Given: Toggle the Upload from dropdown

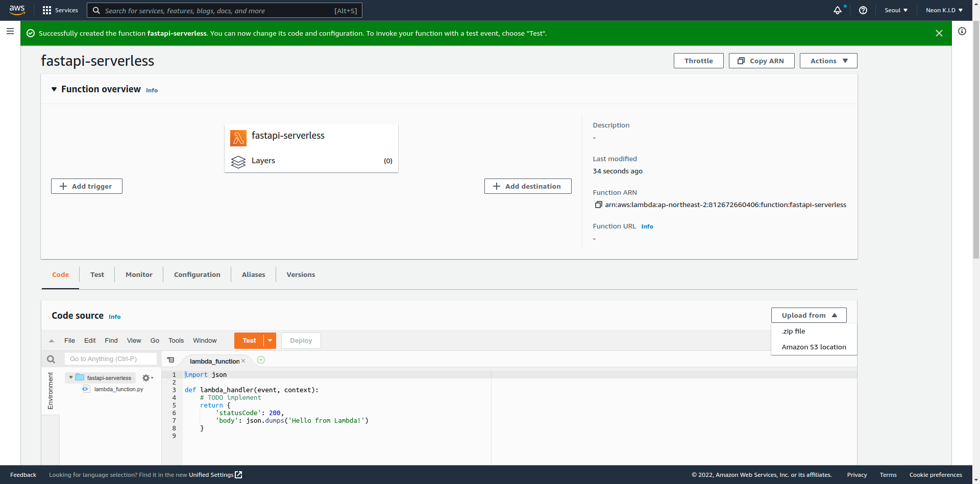Looking at the screenshot, I should tap(809, 315).
